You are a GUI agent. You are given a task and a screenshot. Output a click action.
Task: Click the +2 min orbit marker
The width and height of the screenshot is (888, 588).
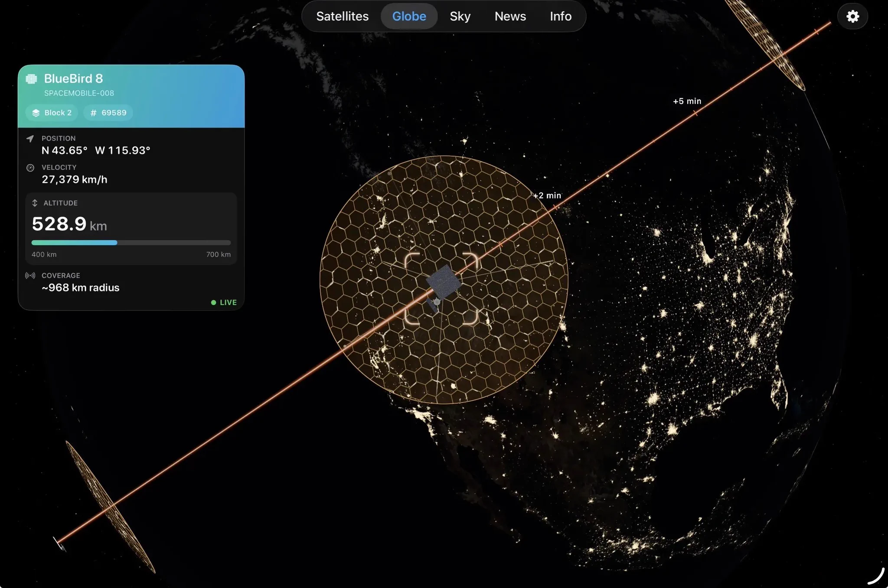coord(547,195)
